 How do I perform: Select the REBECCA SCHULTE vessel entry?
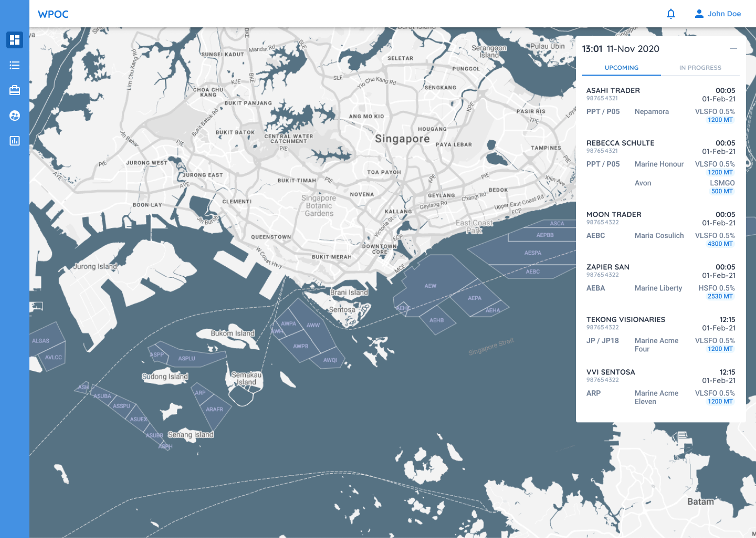coord(620,143)
